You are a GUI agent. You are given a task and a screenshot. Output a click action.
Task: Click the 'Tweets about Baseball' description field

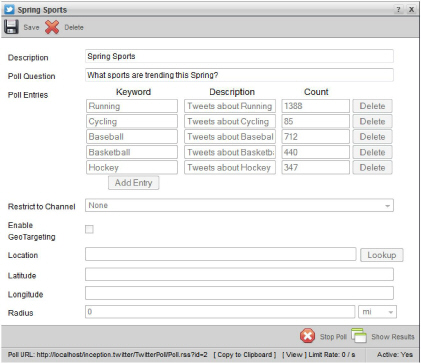230,137
